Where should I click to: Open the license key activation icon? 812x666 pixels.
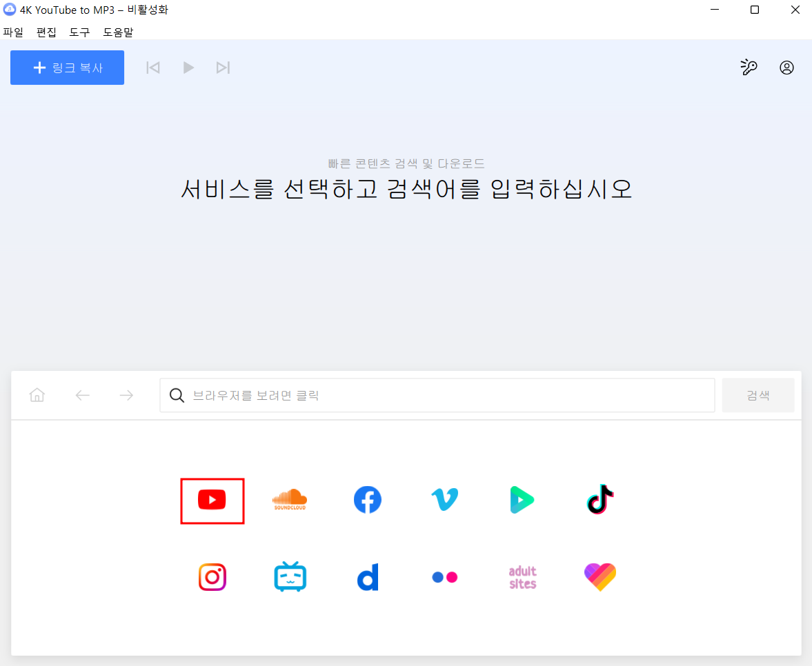749,68
